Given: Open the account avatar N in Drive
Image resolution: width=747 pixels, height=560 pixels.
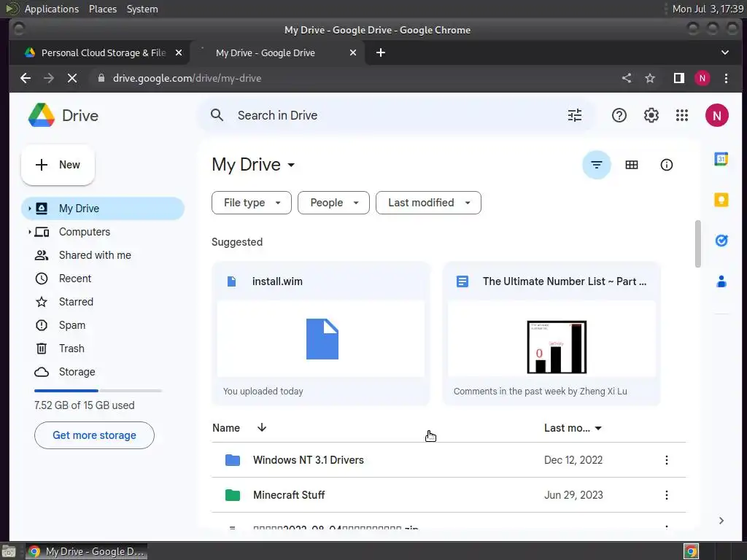Looking at the screenshot, I should point(716,115).
